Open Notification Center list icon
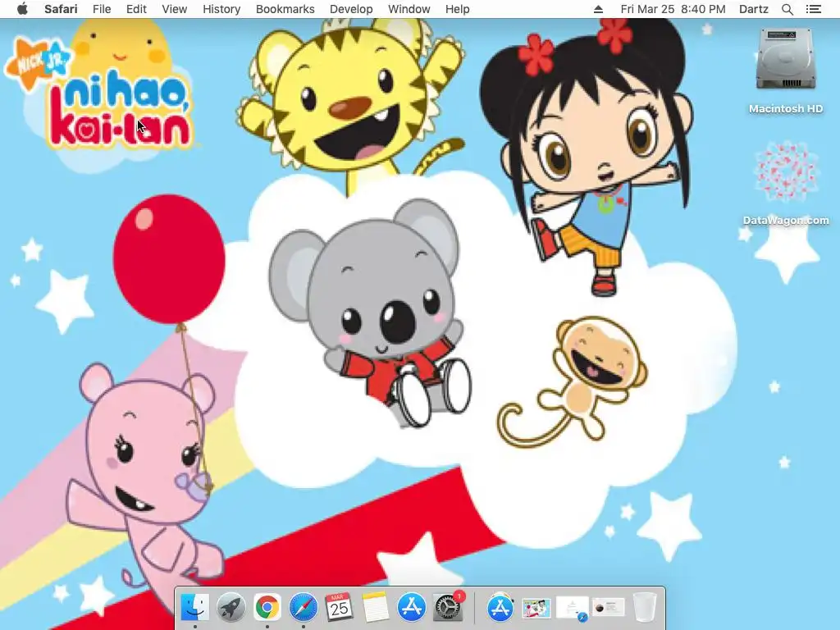 [x=813, y=9]
